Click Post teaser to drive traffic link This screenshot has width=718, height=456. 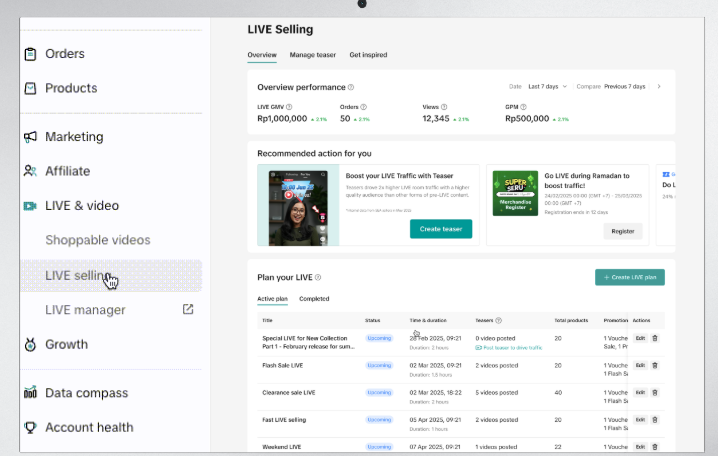512,347
